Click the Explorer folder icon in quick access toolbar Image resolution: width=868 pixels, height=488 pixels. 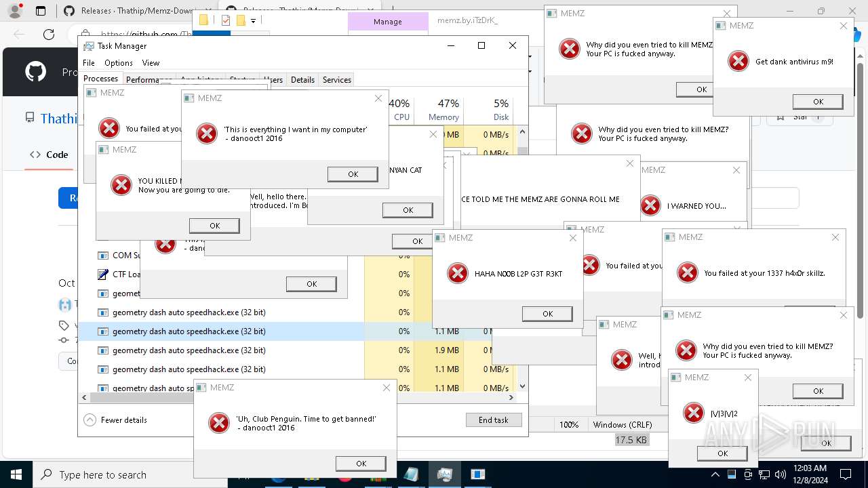pos(203,21)
